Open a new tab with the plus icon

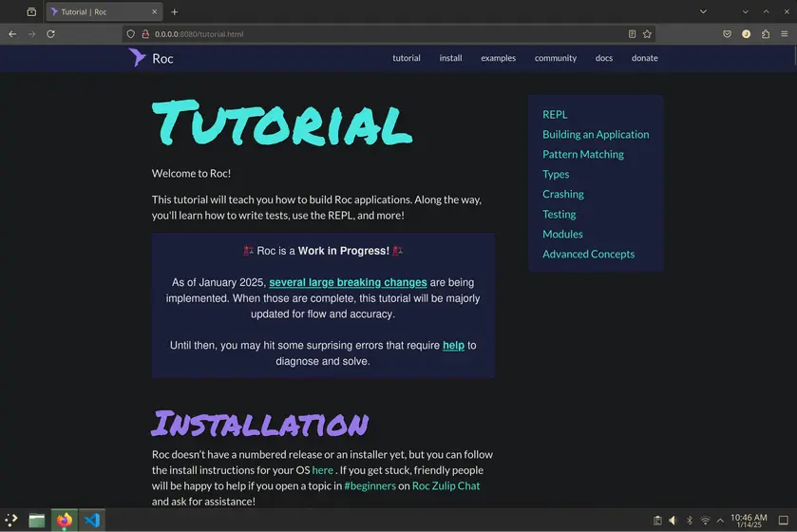point(175,11)
